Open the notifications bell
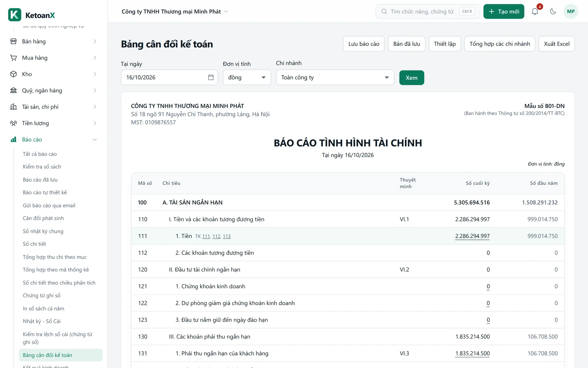 coord(535,11)
